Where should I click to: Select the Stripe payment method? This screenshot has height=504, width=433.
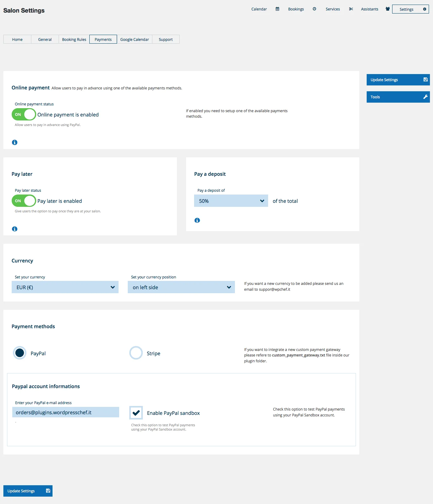click(x=136, y=353)
